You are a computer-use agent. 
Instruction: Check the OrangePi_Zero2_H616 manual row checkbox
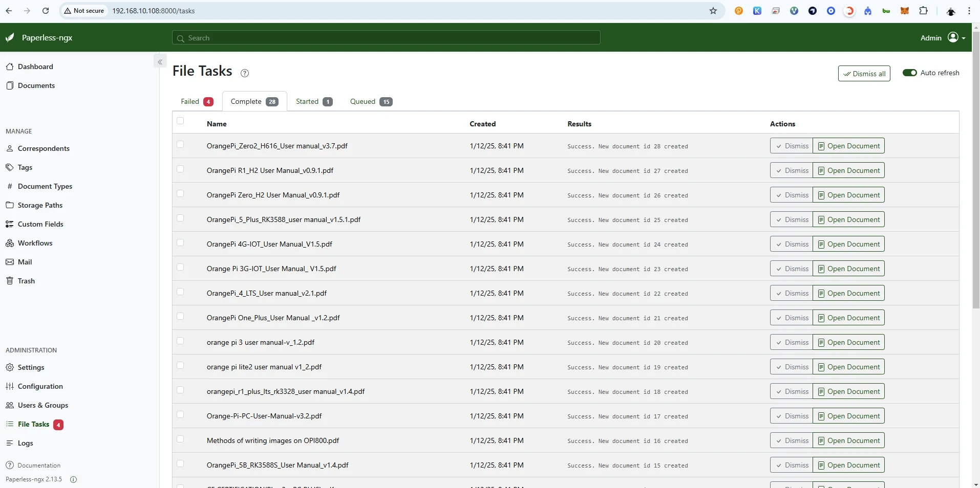180,144
